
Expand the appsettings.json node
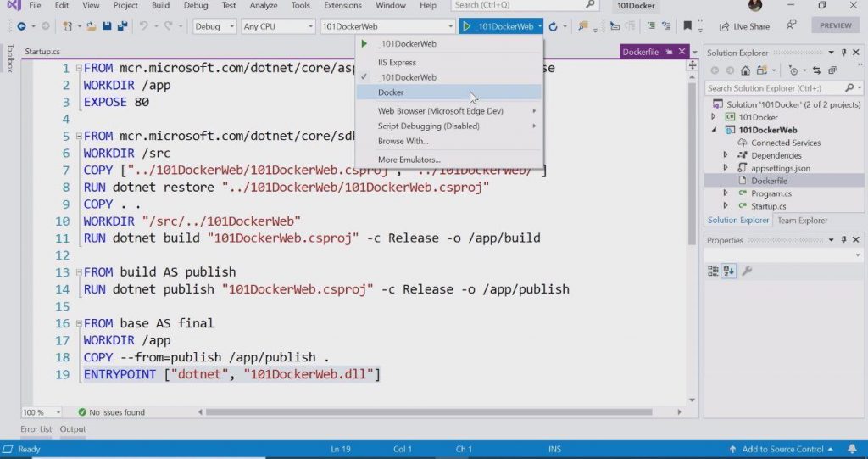pos(726,168)
